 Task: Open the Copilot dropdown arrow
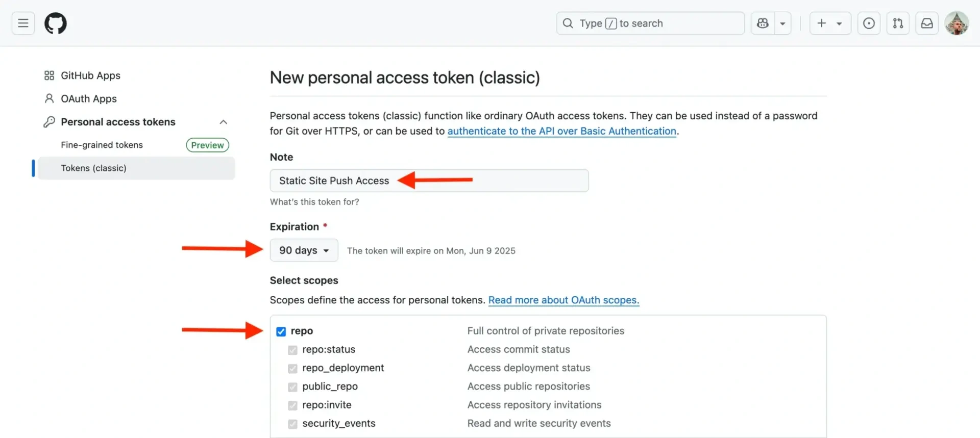point(782,23)
